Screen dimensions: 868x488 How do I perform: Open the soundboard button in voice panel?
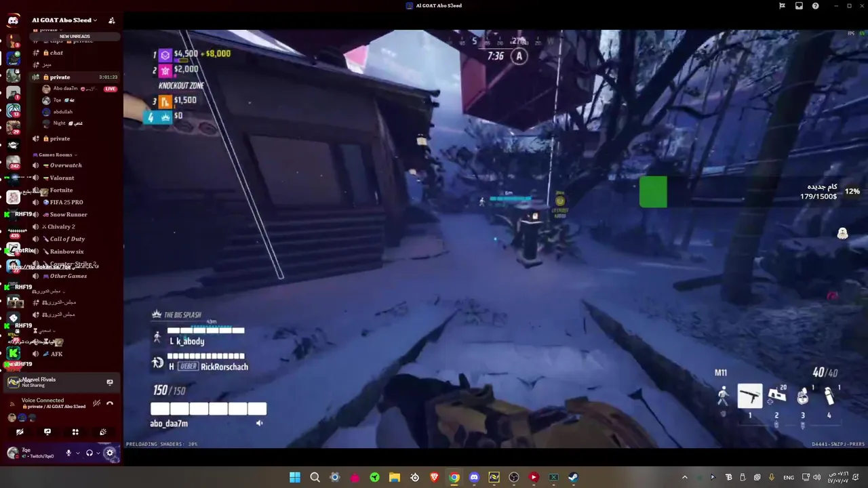103,432
